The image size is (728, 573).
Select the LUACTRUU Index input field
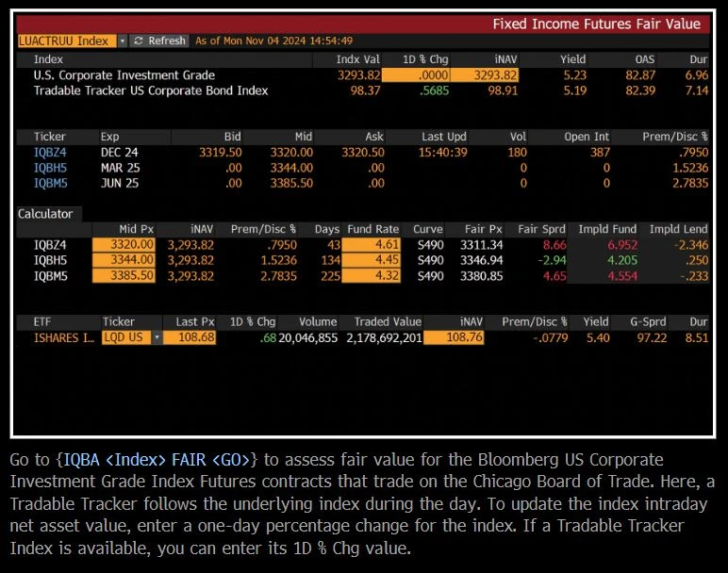[x=66, y=41]
